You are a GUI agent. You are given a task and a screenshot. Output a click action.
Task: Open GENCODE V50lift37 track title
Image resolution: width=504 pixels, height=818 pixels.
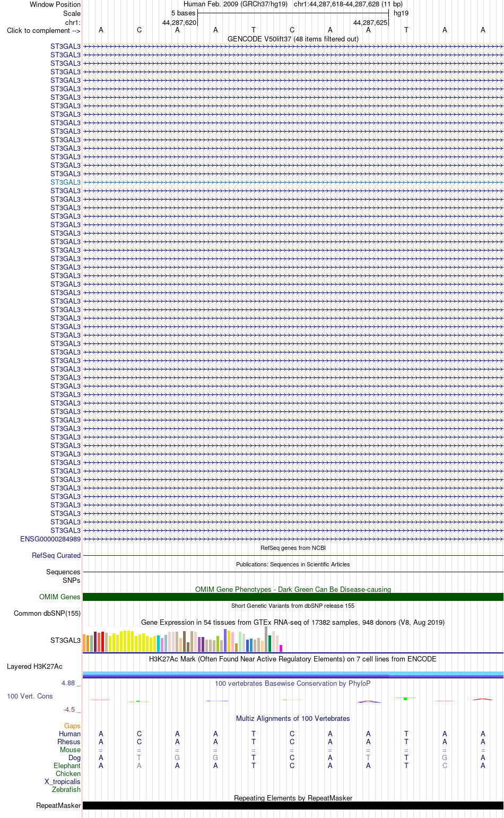(293, 39)
